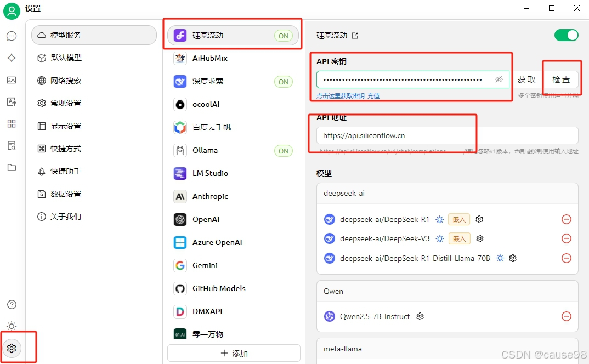Screen dimensions: 589x364
Task: Toggle the 硅基流动 provider enable switch
Action: pyautogui.click(x=567, y=35)
